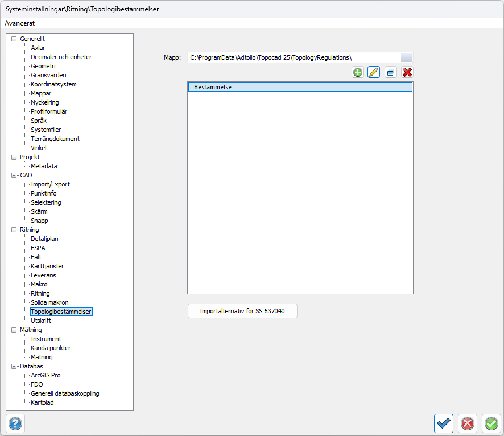Open ArcGIS Pro database settings
Screen dimensions: 504x436
pos(46,375)
